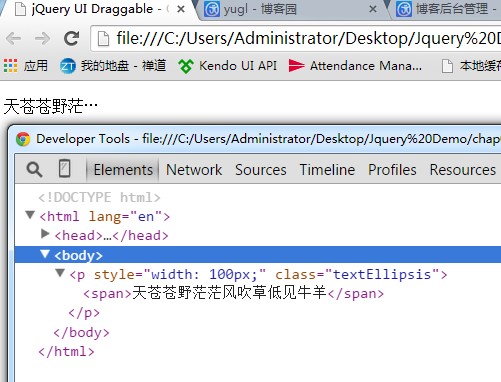The image size is (501, 382).
Task: Click the jQuery UI Draggable tab page icon
Action: 21,9
